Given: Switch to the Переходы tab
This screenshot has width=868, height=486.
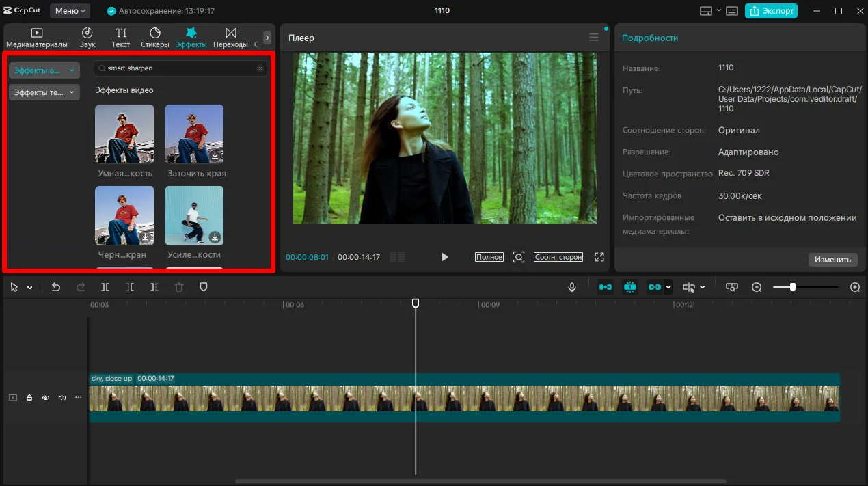Looking at the screenshot, I should pos(230,38).
